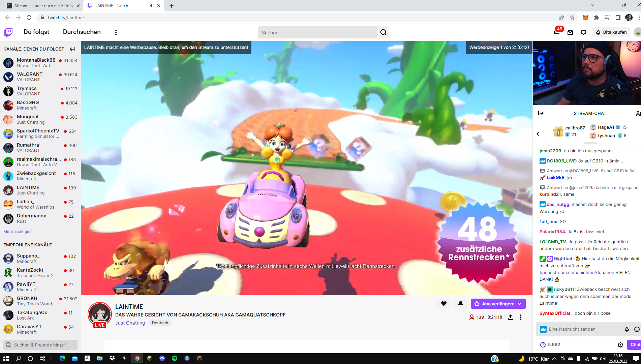Go to the Durchsuchen tab
This screenshot has width=641, height=364.
pos(82,32)
